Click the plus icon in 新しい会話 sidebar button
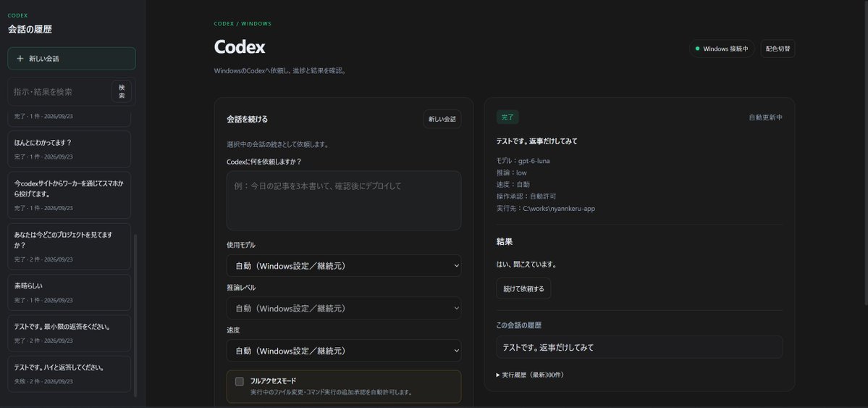This screenshot has width=868, height=408. pos(20,58)
